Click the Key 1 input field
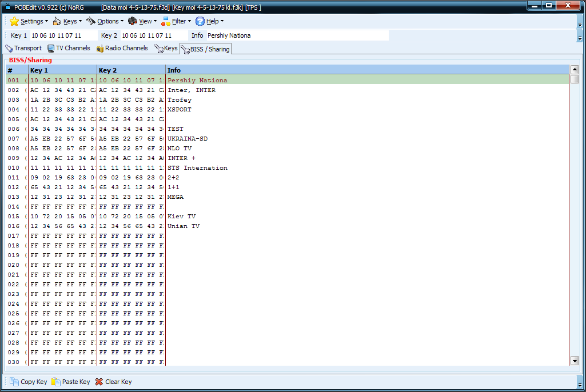This screenshot has height=392, width=586. pyautogui.click(x=63, y=35)
